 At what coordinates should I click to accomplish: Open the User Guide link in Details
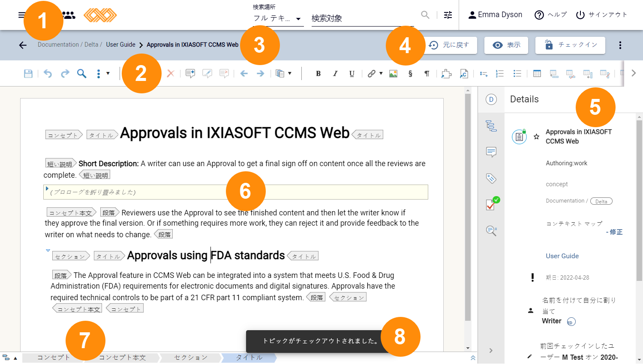point(562,256)
